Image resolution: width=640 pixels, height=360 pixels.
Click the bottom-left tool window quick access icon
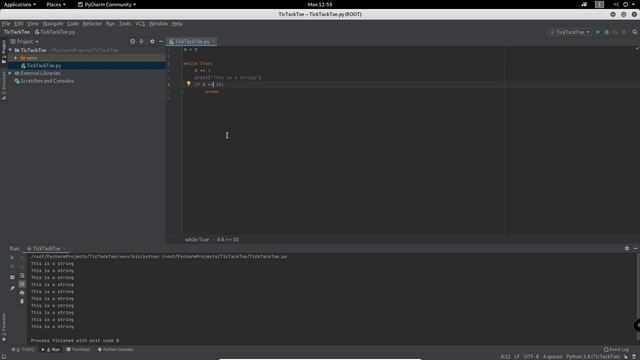click(x=4, y=357)
